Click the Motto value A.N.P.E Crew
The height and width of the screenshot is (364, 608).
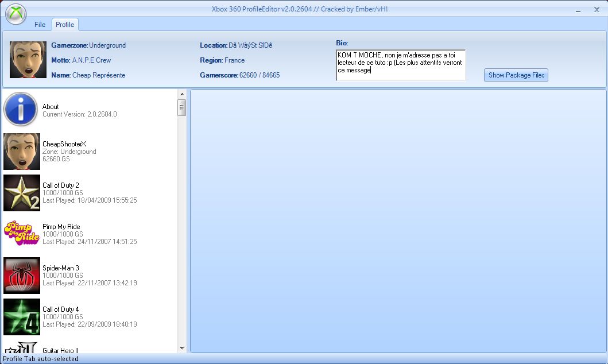91,60
